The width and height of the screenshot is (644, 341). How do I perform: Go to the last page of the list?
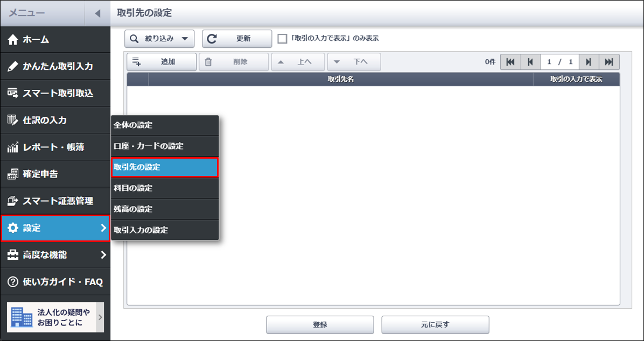609,62
